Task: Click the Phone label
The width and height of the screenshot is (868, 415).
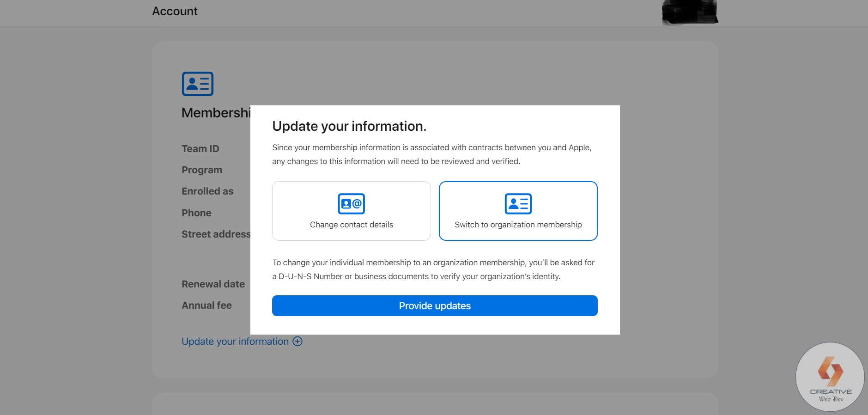Action: (196, 213)
